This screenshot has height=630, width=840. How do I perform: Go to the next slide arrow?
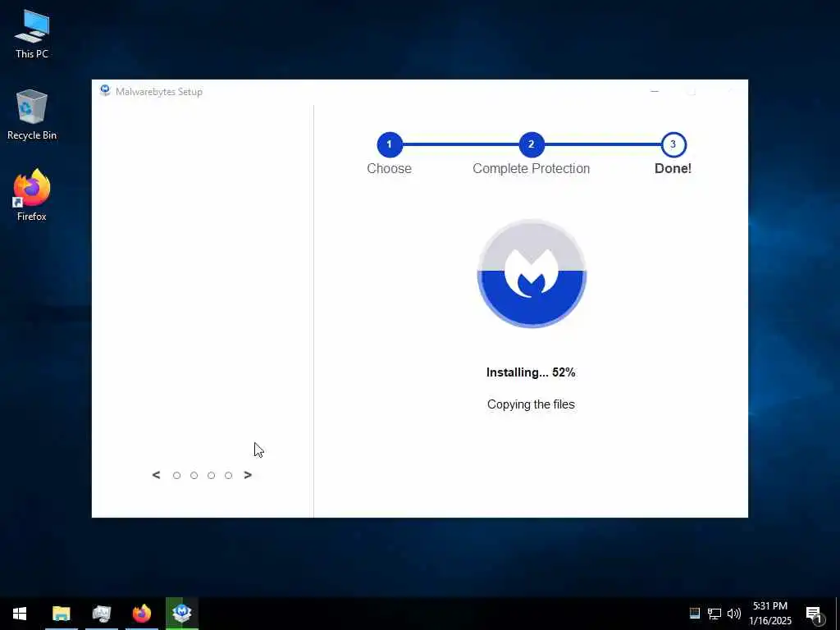click(x=248, y=475)
